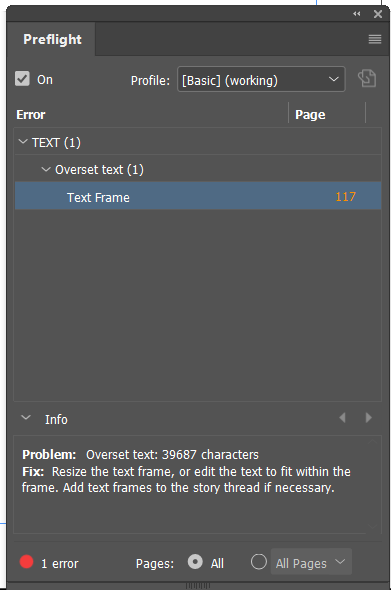Screen dimensions: 391x590
Task: Click the embed profile icon beside Profile dropdown
Action: tap(367, 79)
